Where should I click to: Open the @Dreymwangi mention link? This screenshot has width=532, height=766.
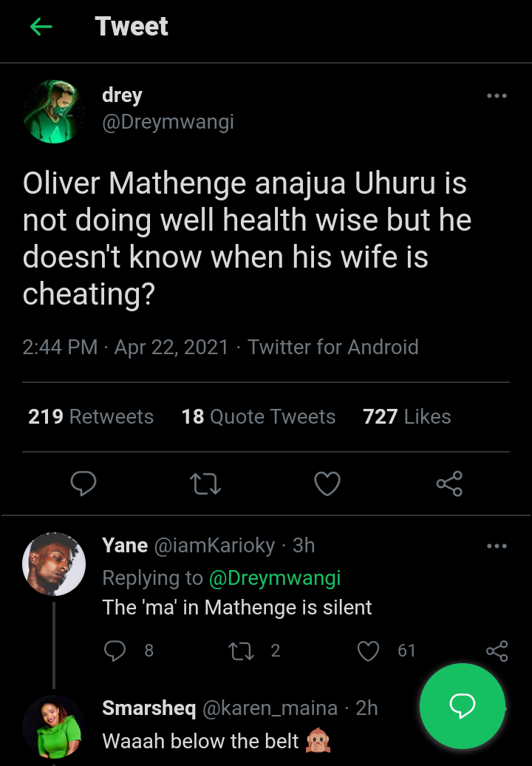point(275,577)
